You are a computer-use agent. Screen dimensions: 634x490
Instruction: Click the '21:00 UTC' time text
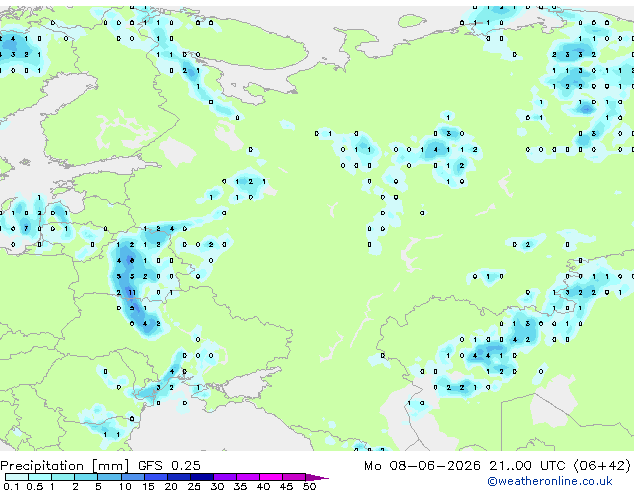pos(527,465)
